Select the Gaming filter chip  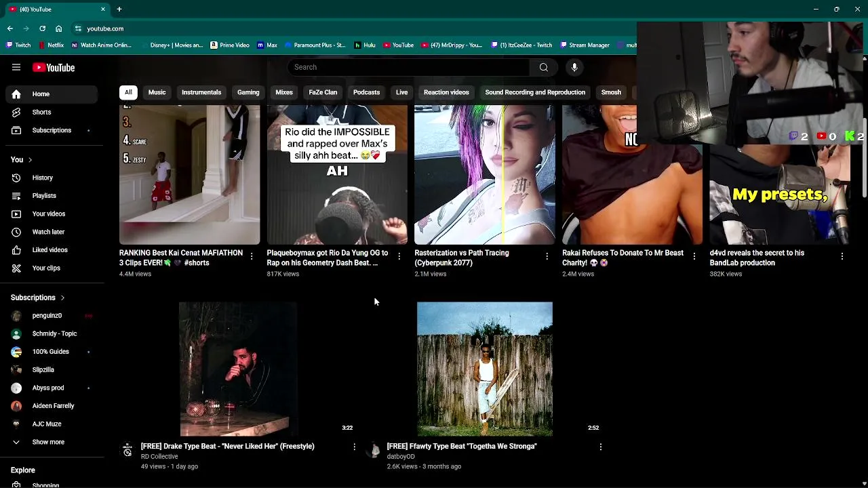(x=248, y=92)
